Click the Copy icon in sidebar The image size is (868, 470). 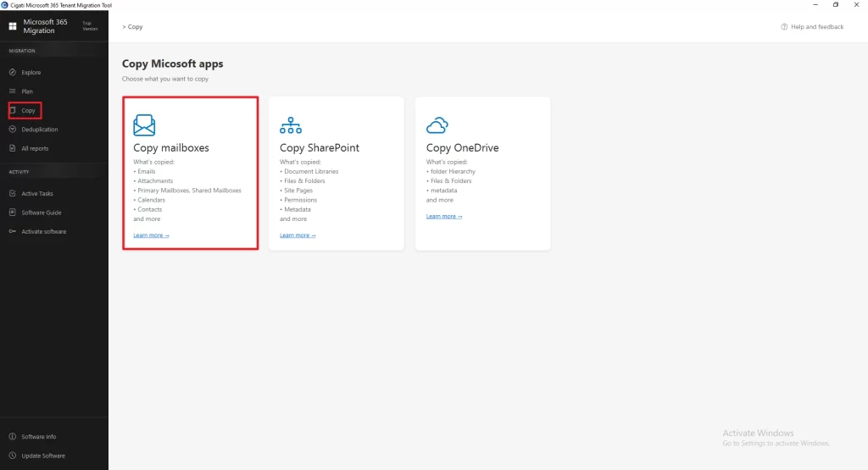(x=12, y=111)
